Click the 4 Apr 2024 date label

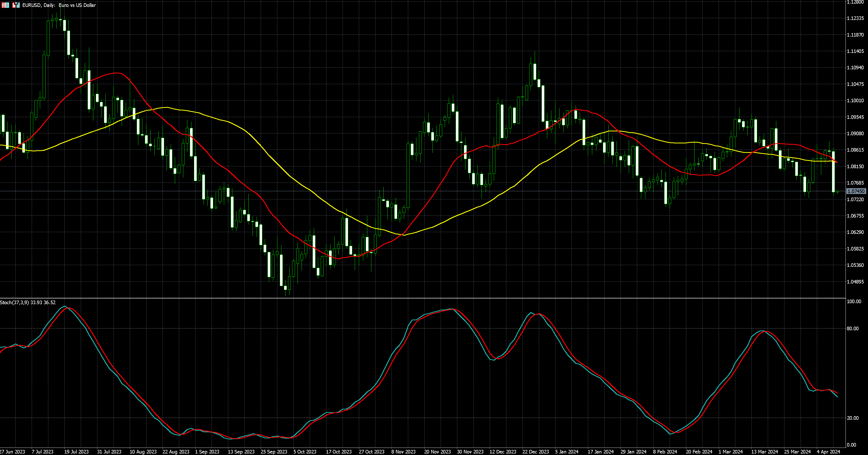click(828, 452)
